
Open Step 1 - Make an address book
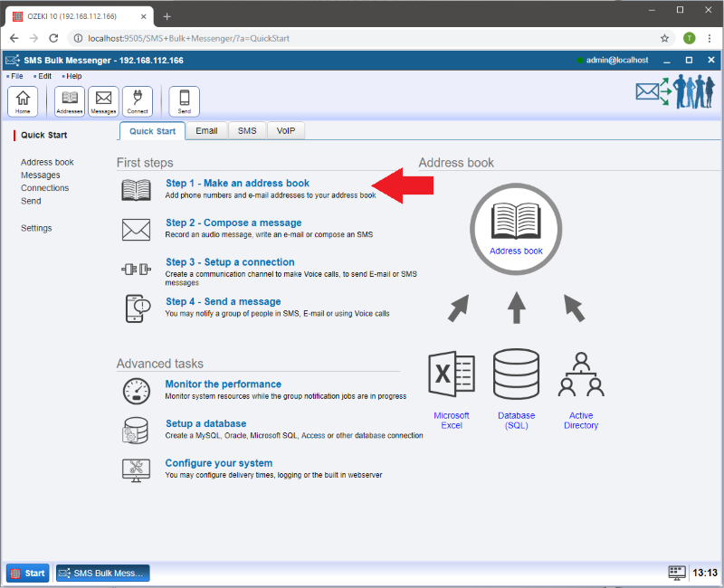coord(237,184)
